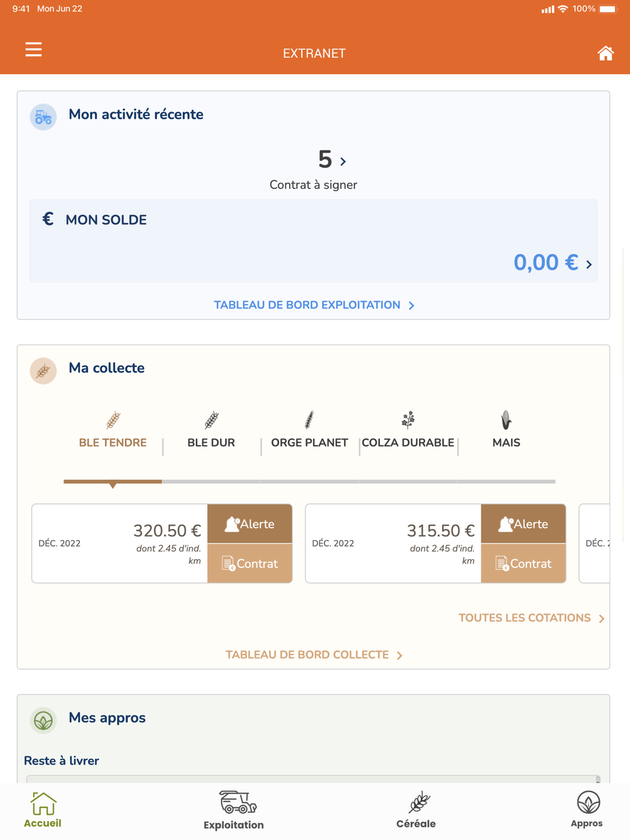
Task: View TOUTES LES COTATIONS
Action: (531, 618)
